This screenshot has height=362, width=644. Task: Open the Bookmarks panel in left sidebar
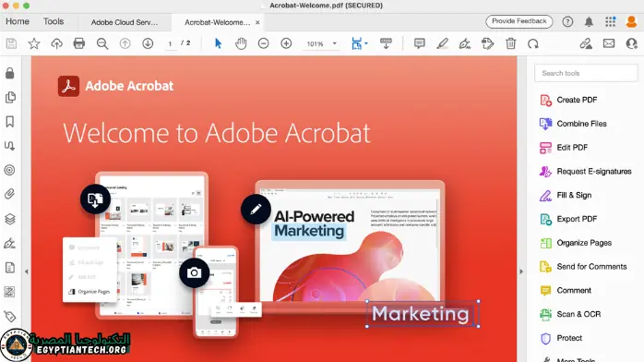[10, 122]
